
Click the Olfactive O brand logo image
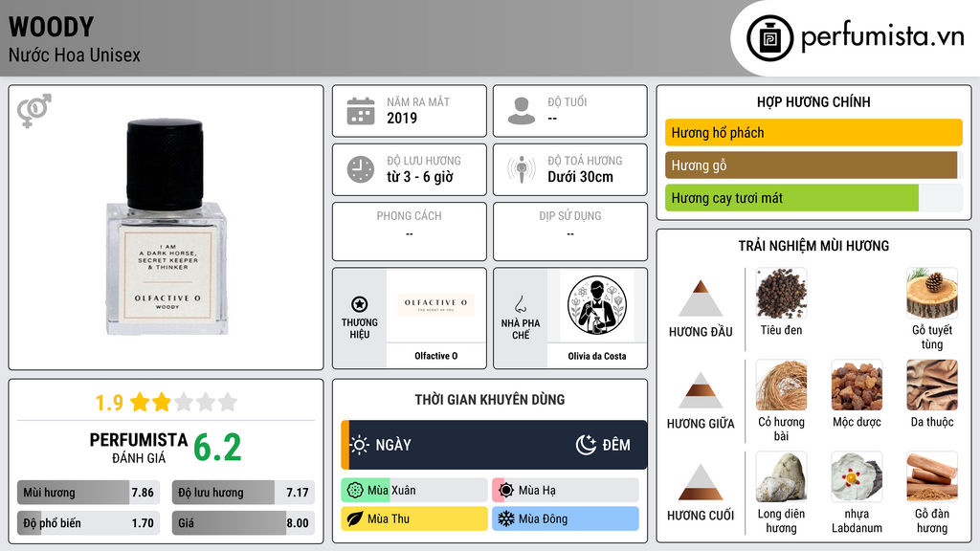click(x=436, y=305)
